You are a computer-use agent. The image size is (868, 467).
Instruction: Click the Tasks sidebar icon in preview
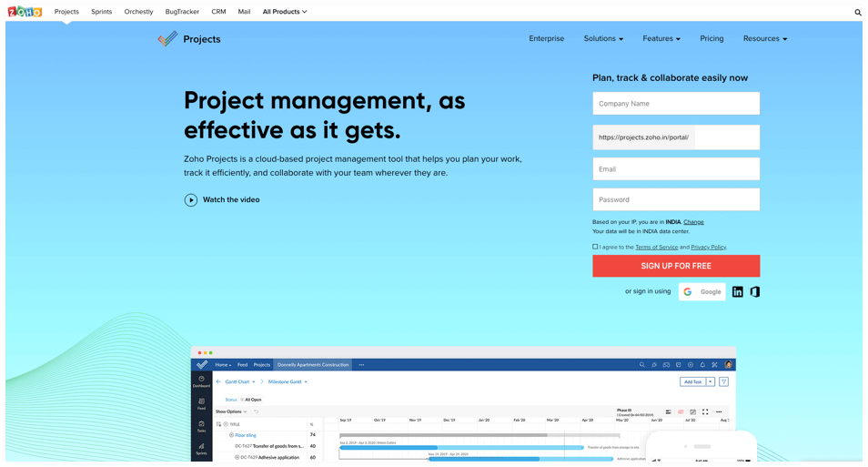pos(201,426)
